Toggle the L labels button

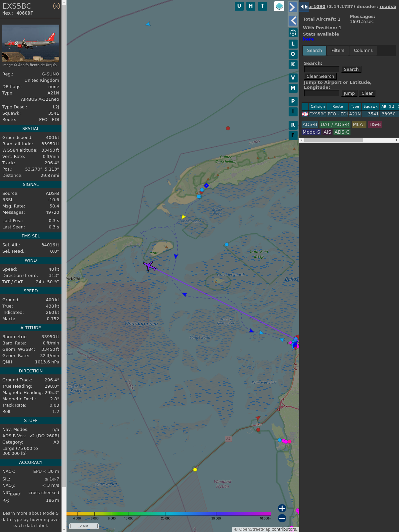[293, 44]
